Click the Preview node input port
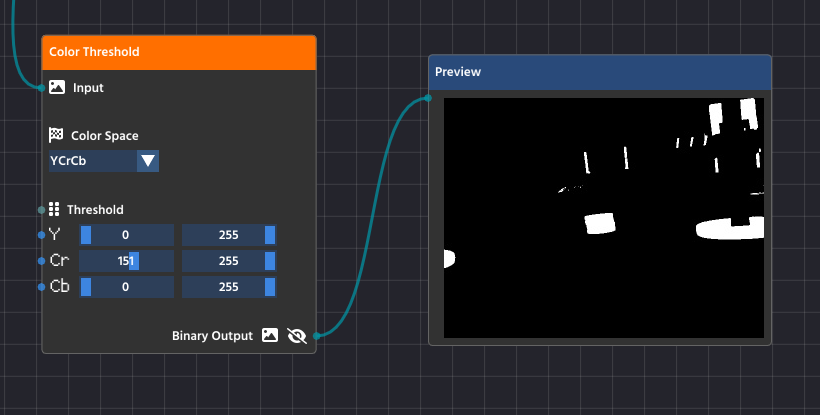820x415 pixels. pyautogui.click(x=428, y=98)
